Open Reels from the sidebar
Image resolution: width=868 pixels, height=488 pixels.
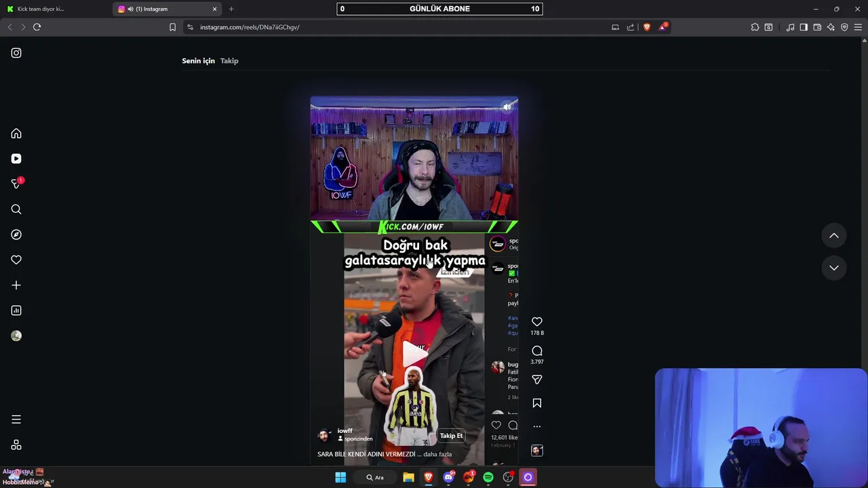[x=16, y=159]
